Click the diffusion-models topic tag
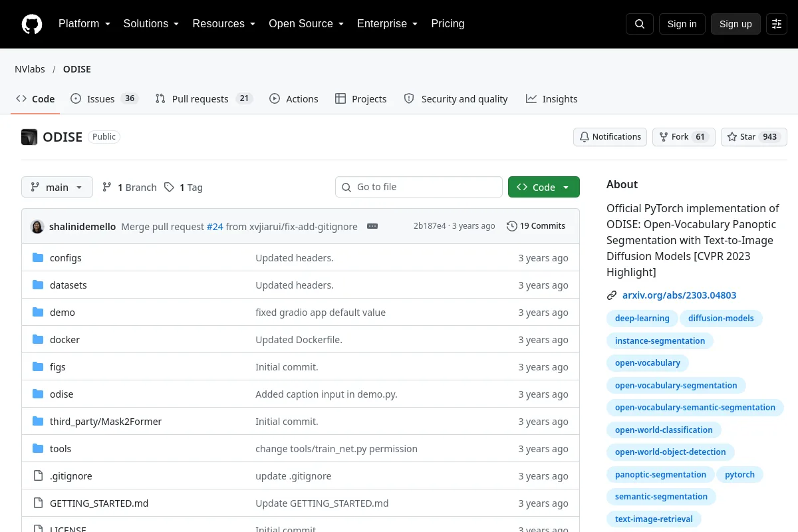 (721, 319)
